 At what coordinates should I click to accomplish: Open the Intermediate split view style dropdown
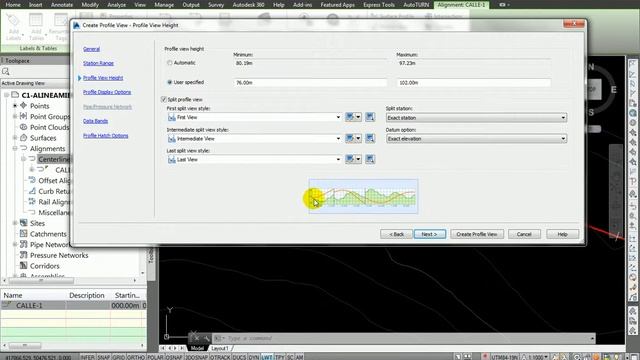pyautogui.click(x=254, y=139)
